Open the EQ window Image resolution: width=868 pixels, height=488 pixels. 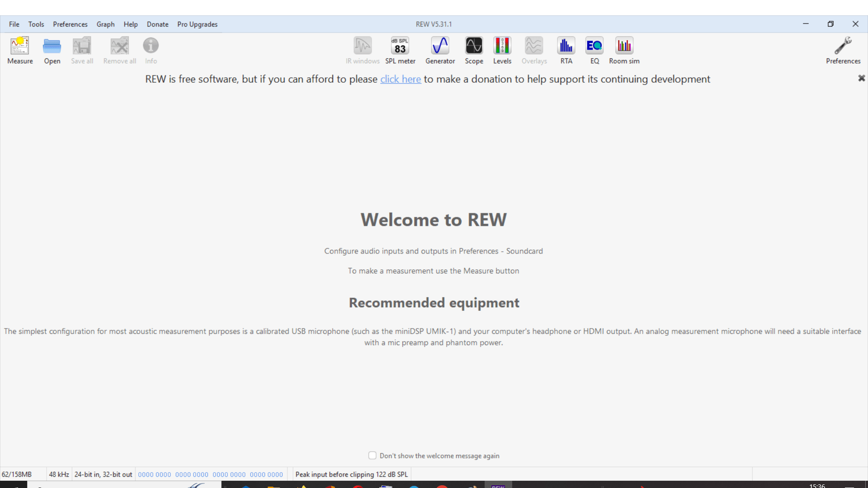click(594, 51)
